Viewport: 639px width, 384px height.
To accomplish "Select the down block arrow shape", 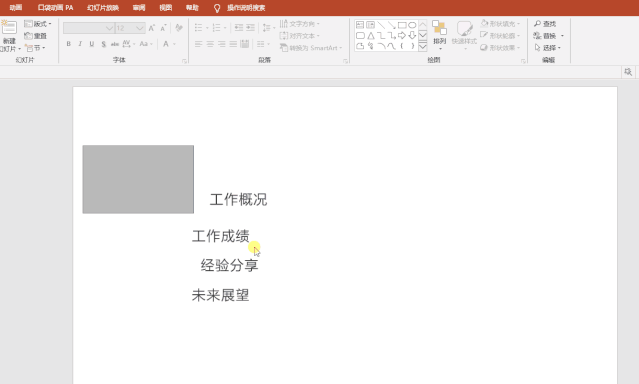I will click(412, 35).
